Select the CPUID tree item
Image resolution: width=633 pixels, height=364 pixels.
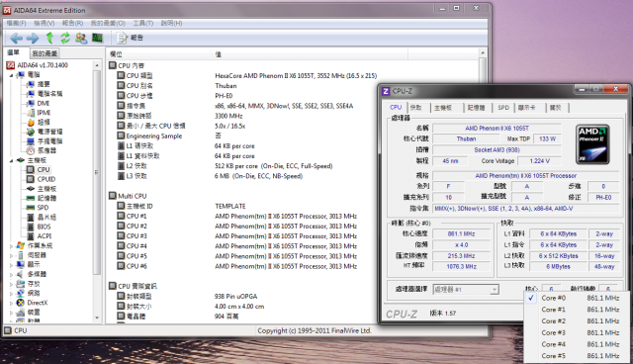[x=46, y=179]
